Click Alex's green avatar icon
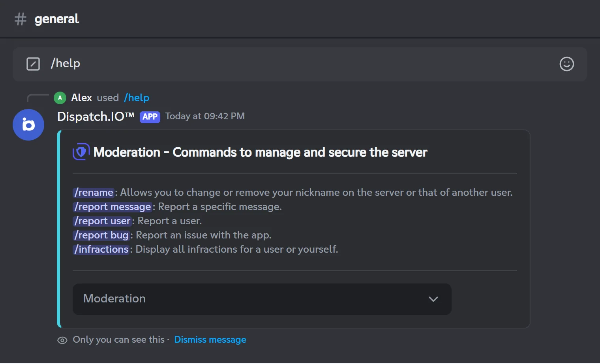 pos(60,98)
